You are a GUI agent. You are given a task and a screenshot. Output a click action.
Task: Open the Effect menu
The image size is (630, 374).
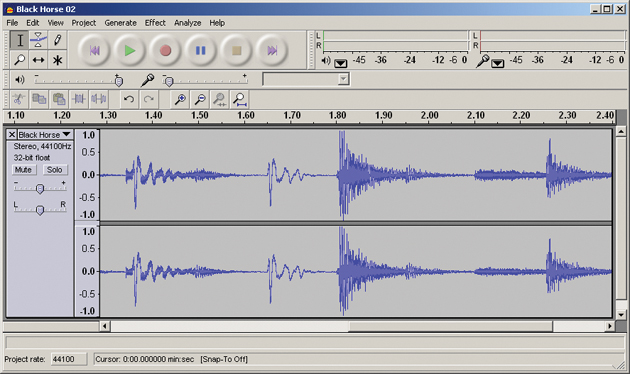[x=155, y=23]
